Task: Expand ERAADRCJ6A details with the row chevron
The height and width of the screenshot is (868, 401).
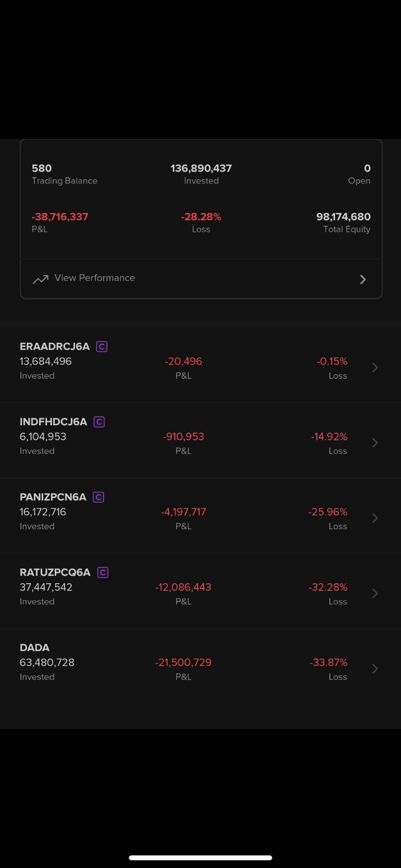Action: [375, 368]
